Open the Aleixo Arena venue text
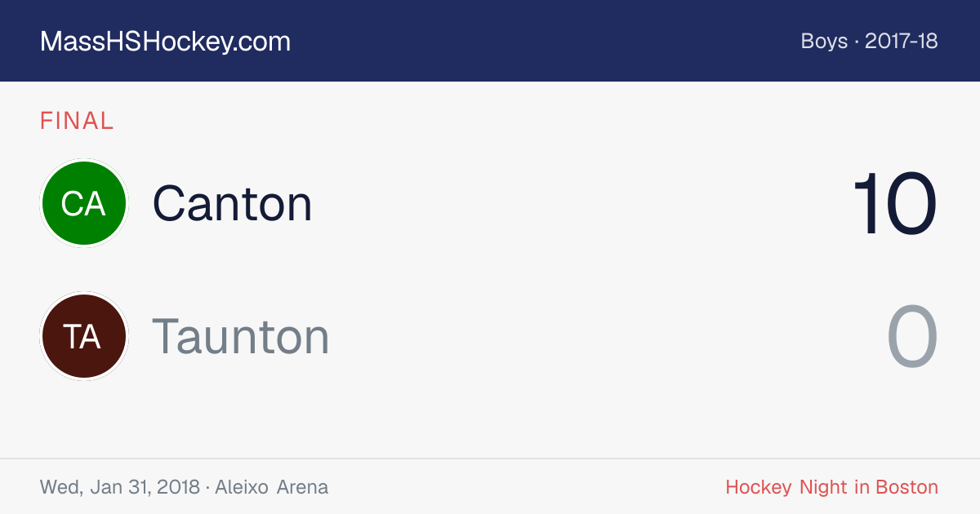Viewport: 980px width, 514px height. (272, 488)
